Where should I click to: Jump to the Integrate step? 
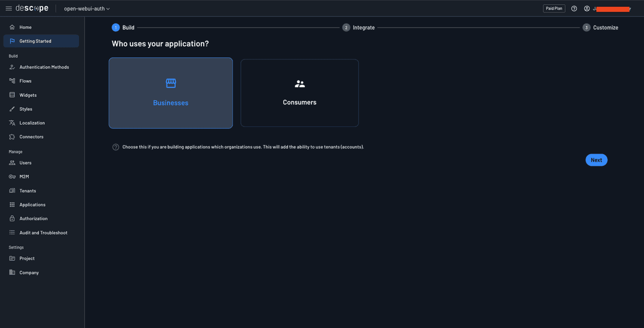[359, 28]
